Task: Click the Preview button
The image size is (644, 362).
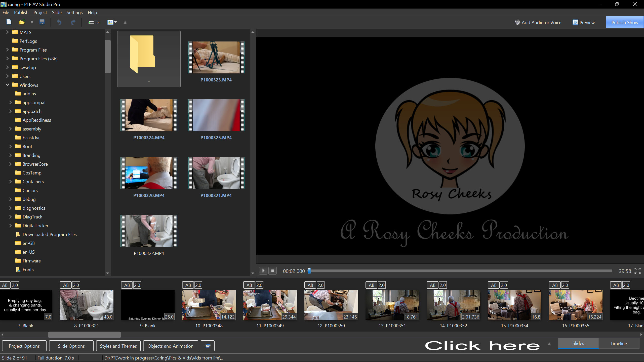Action: click(584, 22)
